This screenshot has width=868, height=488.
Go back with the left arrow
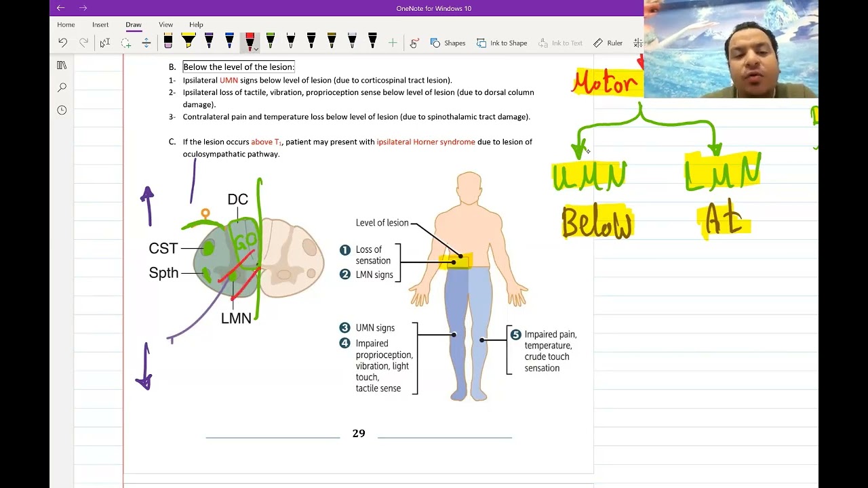[x=61, y=8]
